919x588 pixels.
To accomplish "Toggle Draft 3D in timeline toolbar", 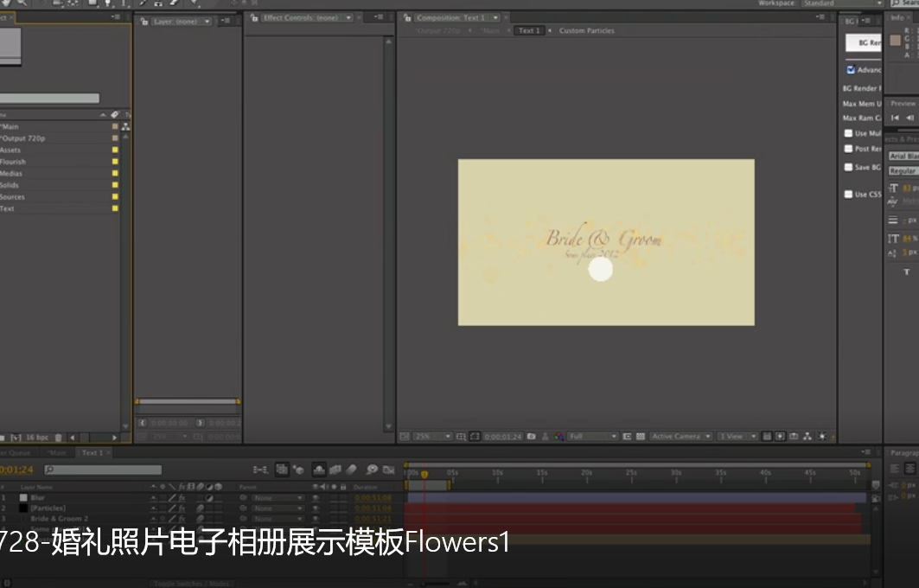I will (297, 470).
